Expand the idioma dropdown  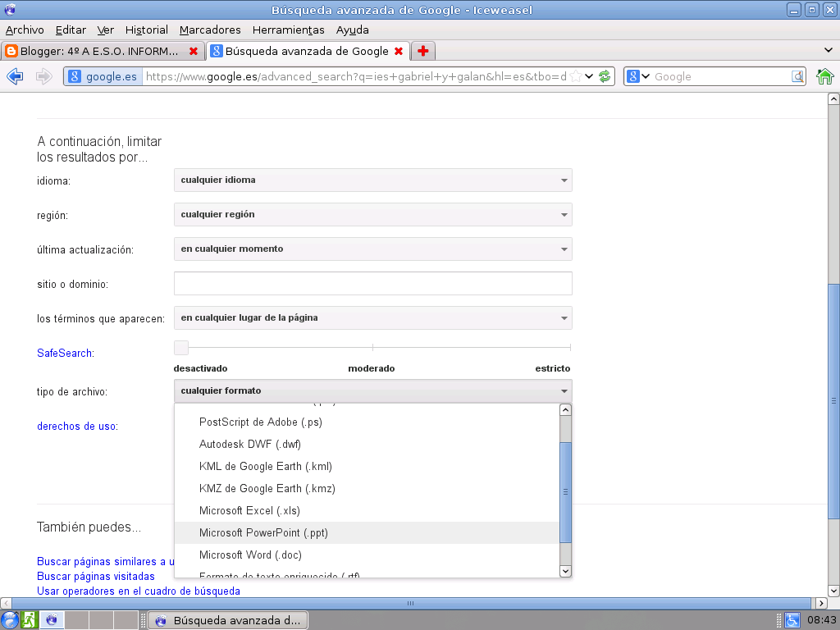pos(373,180)
